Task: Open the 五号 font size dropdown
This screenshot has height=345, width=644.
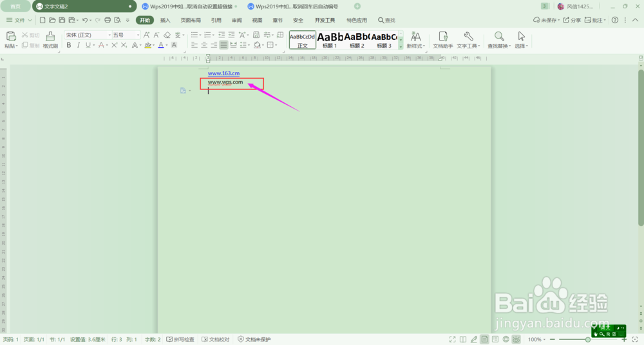Action: pyautogui.click(x=138, y=35)
